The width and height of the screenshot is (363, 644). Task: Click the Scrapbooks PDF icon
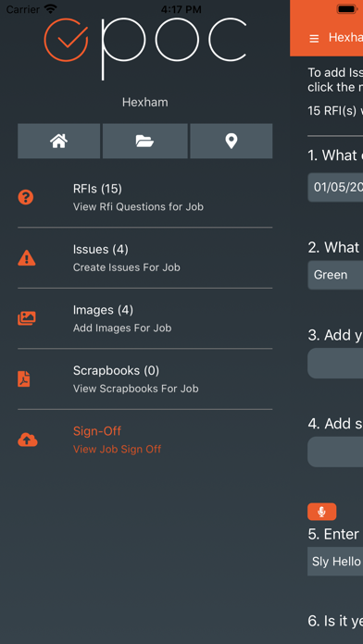point(24,379)
